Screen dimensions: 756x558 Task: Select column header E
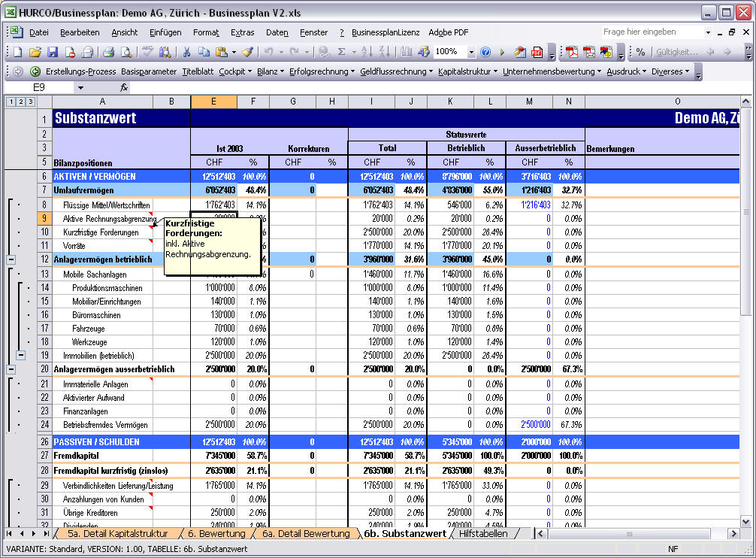coord(213,102)
